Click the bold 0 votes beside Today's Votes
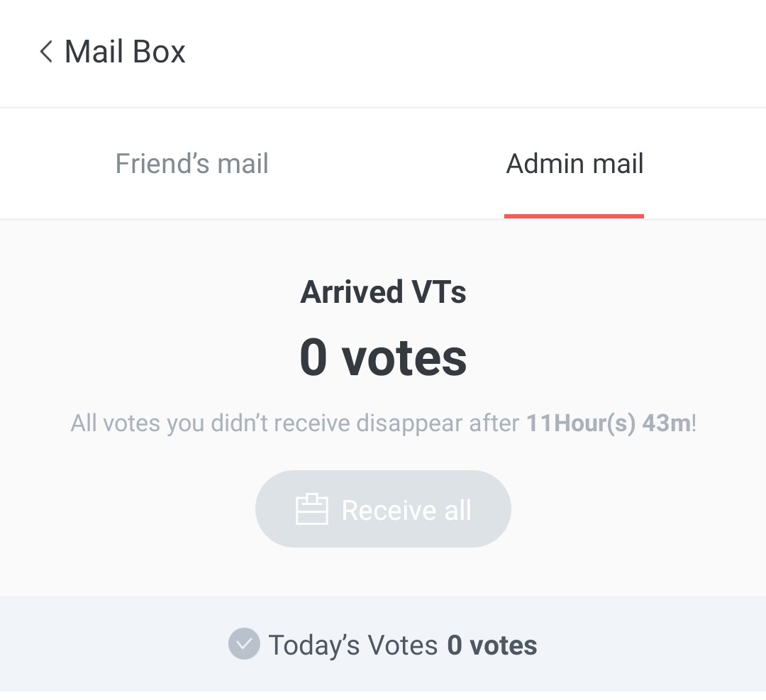Screen dimensions: 766x700 pos(492,645)
